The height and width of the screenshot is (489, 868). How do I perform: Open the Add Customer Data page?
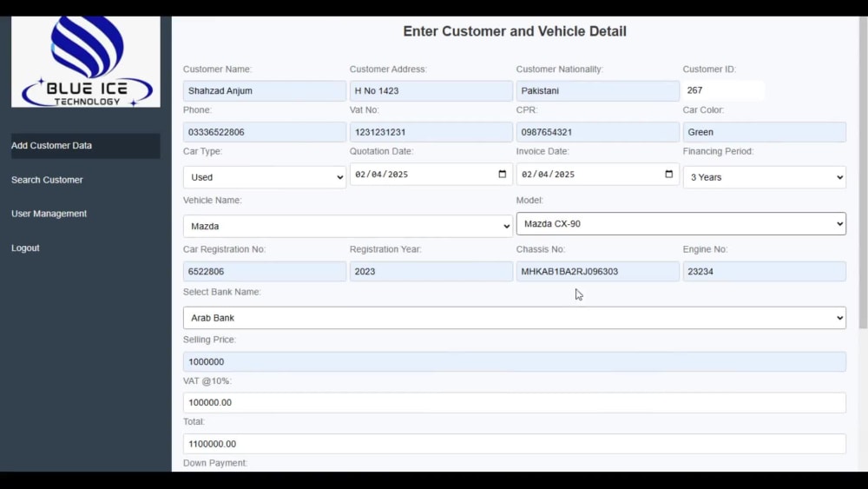pyautogui.click(x=86, y=146)
